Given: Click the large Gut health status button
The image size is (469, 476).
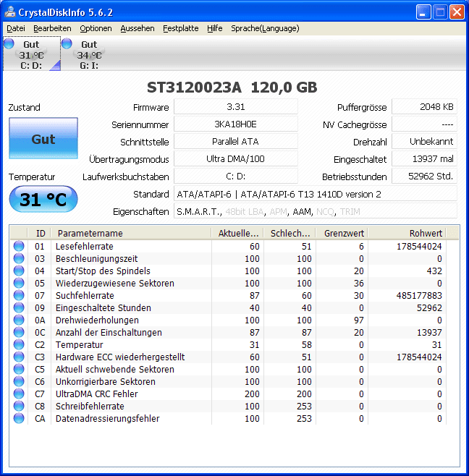Looking at the screenshot, I should [x=43, y=138].
